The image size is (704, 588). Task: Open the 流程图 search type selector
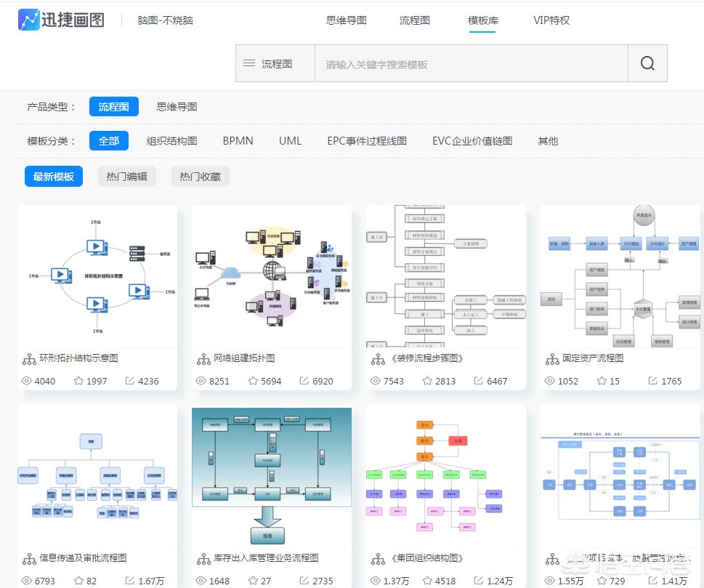click(x=278, y=63)
